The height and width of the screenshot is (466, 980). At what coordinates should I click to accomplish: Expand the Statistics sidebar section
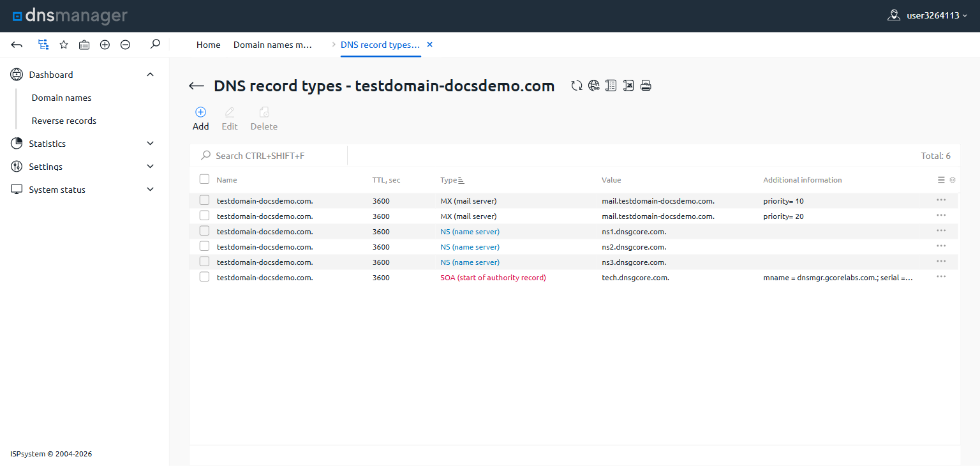point(151,144)
